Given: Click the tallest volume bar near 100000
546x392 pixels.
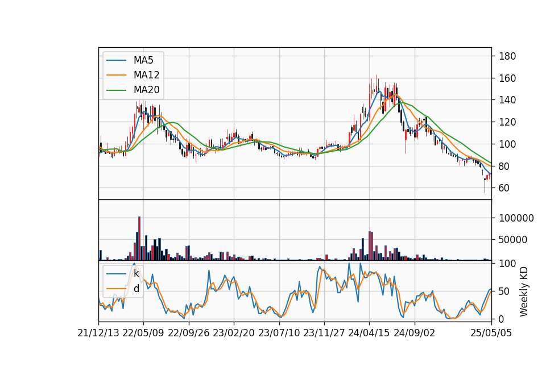Looking at the screenshot, I should (x=139, y=238).
